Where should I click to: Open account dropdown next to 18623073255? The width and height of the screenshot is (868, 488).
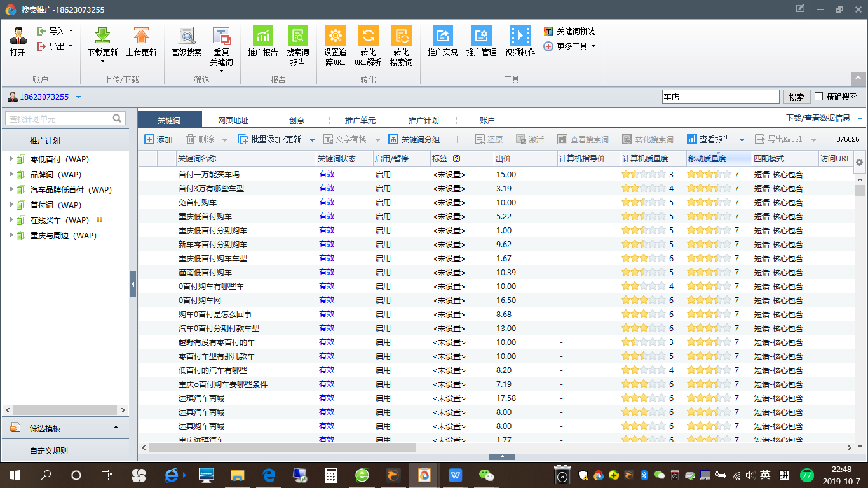pyautogui.click(x=78, y=97)
